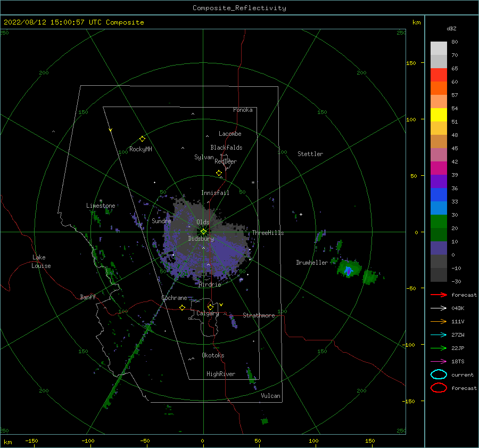Select the blue swatch between 36 and 33 dBZ
The height and width of the screenshot is (448, 479).
(439, 195)
